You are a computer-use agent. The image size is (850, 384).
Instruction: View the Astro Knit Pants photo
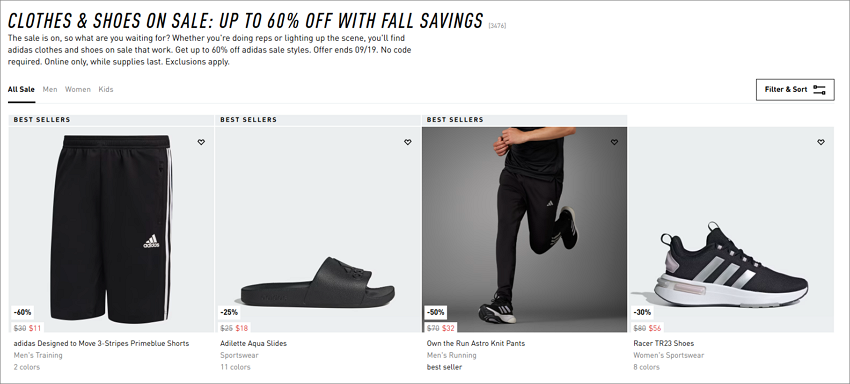[x=524, y=229]
